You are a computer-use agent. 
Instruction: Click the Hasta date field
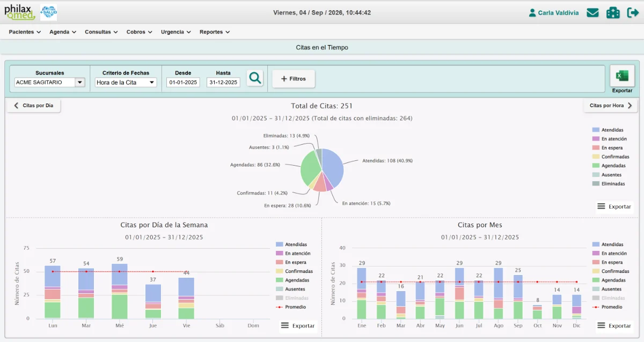(223, 83)
